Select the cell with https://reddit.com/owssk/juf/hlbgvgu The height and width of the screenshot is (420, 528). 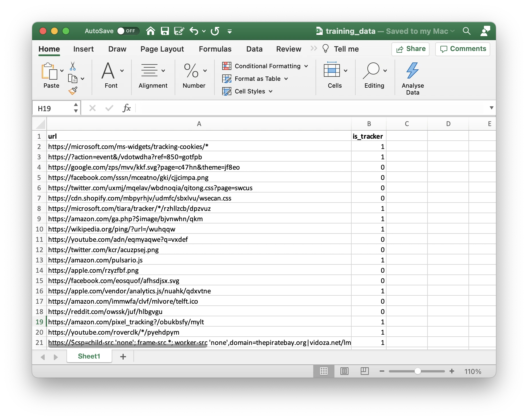pos(199,311)
